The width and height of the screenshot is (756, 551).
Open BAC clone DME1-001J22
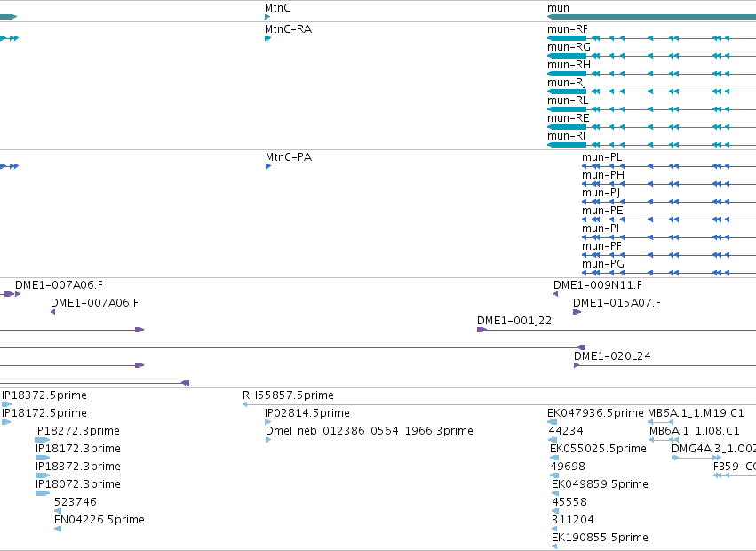pyautogui.click(x=514, y=321)
